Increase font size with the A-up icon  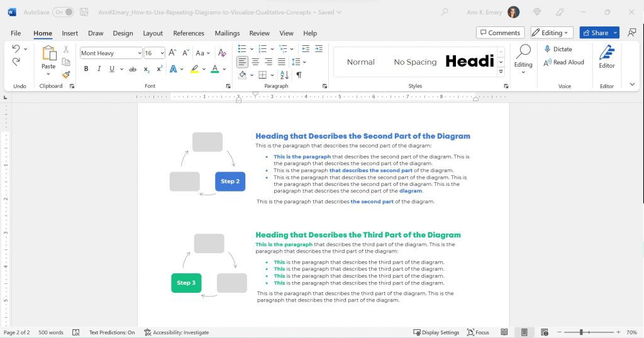(172, 53)
